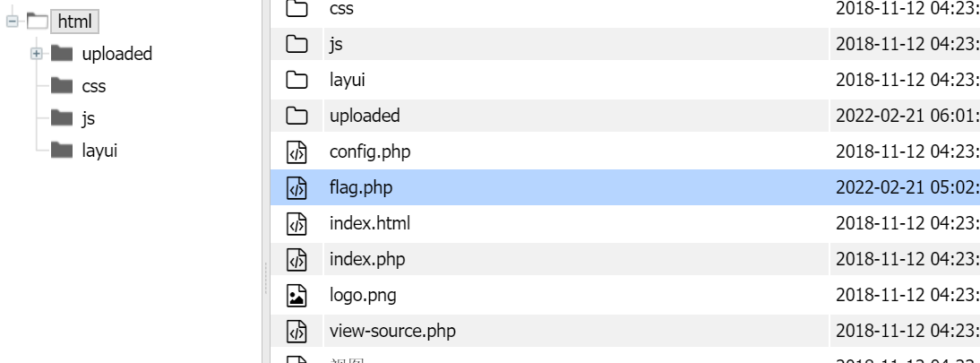
Task: Click folder icon of layui row in list
Action: (297, 80)
